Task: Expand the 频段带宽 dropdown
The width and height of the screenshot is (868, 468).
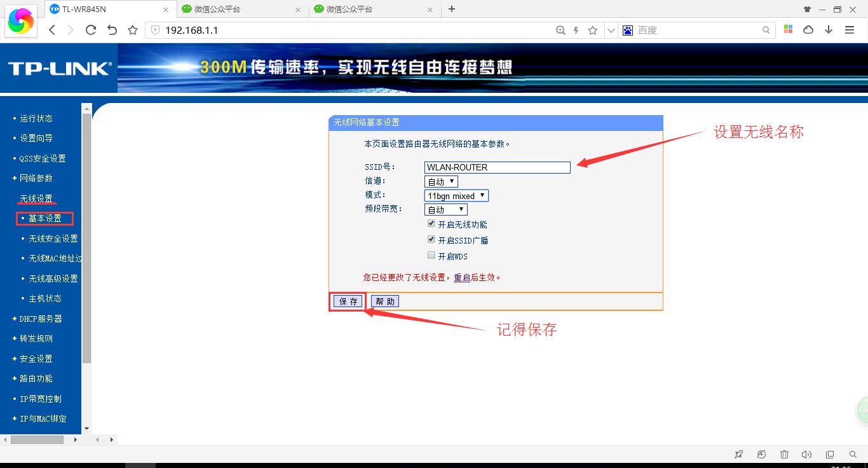Action: pos(446,210)
